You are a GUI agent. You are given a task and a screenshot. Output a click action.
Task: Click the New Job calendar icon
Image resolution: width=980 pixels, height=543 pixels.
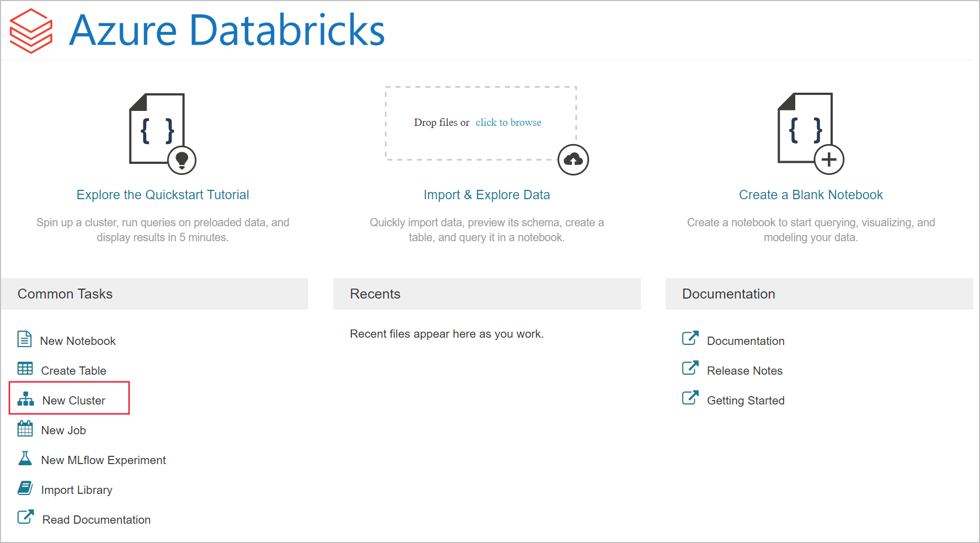point(24,428)
